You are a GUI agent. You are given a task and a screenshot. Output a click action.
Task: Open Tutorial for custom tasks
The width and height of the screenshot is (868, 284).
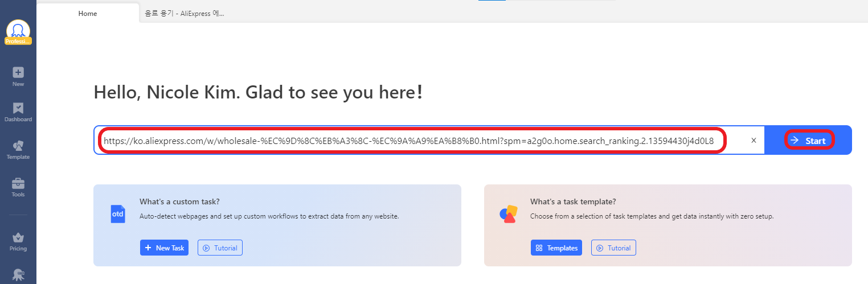220,248
